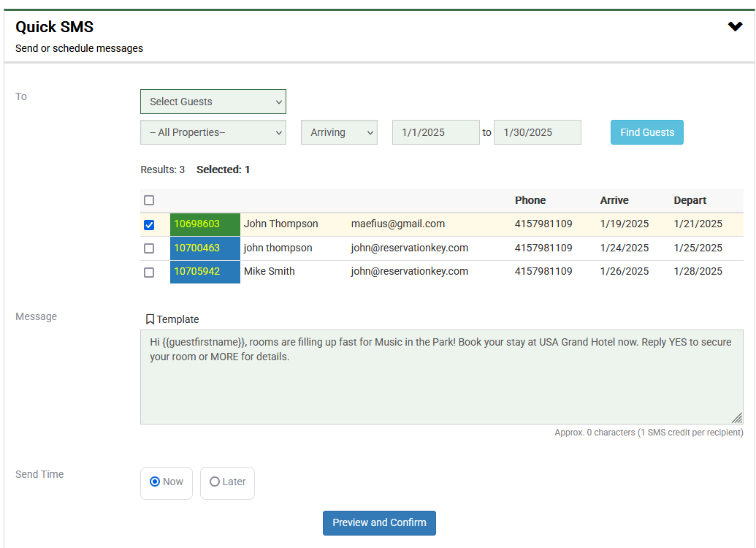Click the end date field 1/30/2025
The height and width of the screenshot is (548, 756).
coord(537,132)
